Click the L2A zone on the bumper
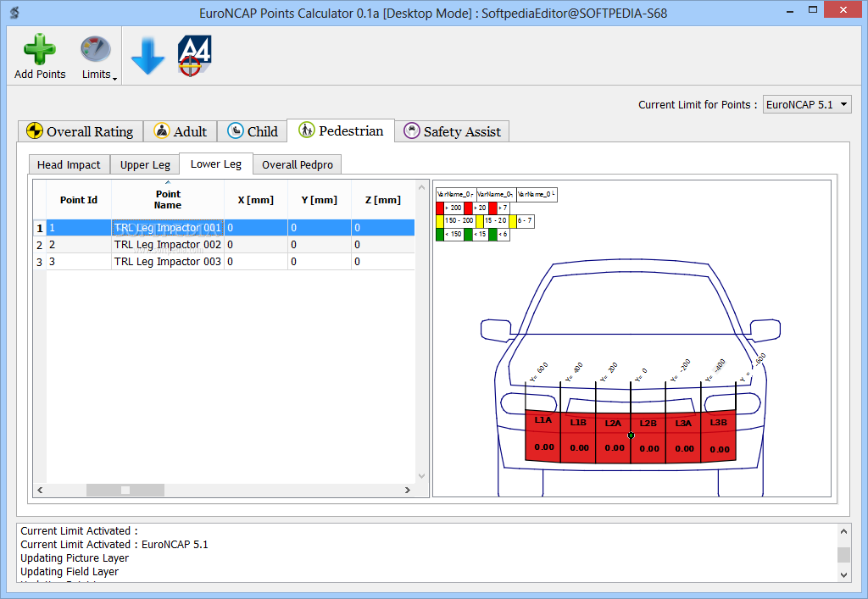 (613, 439)
